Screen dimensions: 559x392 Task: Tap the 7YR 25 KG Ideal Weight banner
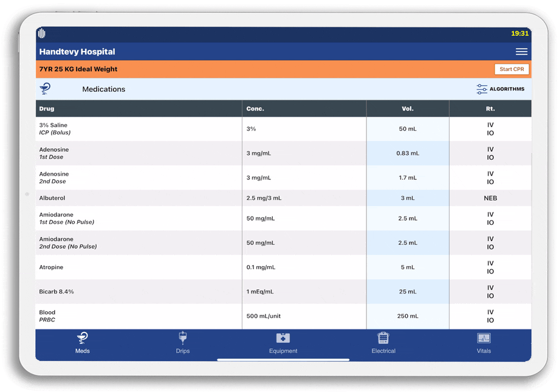(x=79, y=69)
